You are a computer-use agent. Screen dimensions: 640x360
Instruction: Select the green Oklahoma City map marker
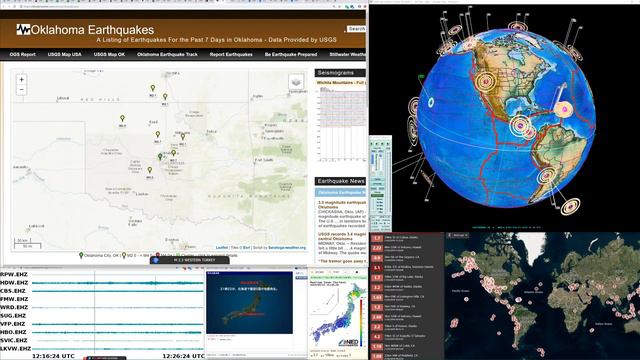pos(160,156)
